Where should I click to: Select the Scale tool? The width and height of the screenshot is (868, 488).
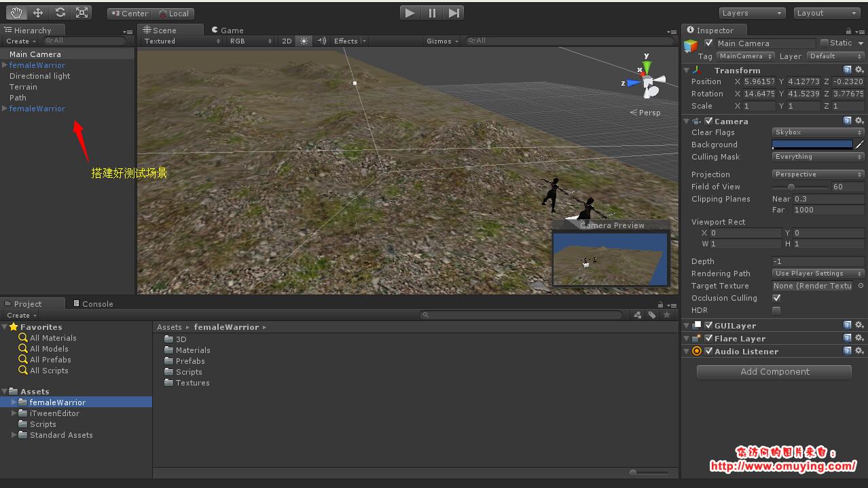[82, 13]
